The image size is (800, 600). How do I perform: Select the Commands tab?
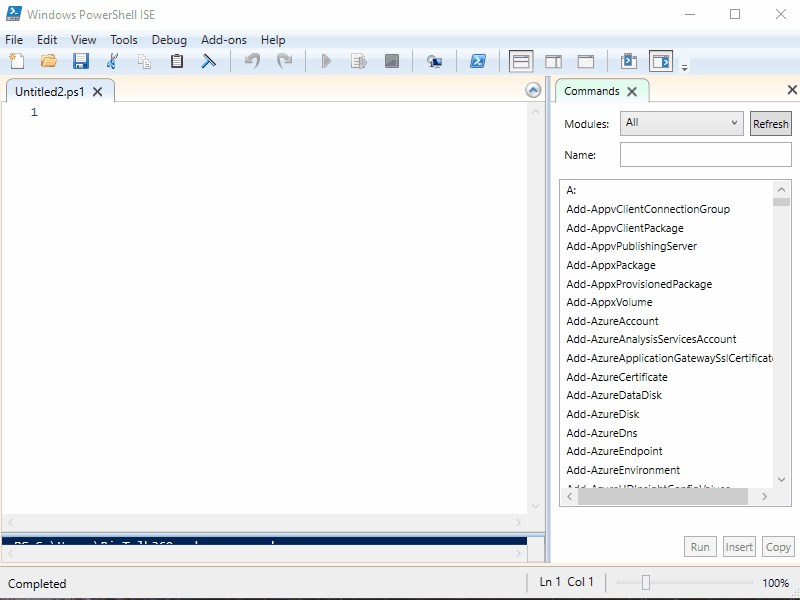point(592,91)
